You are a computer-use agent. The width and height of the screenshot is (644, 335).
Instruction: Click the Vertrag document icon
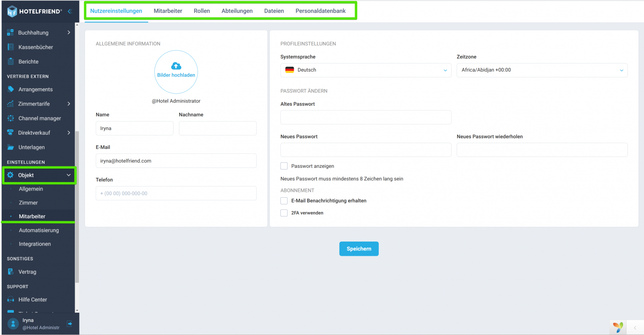10,272
